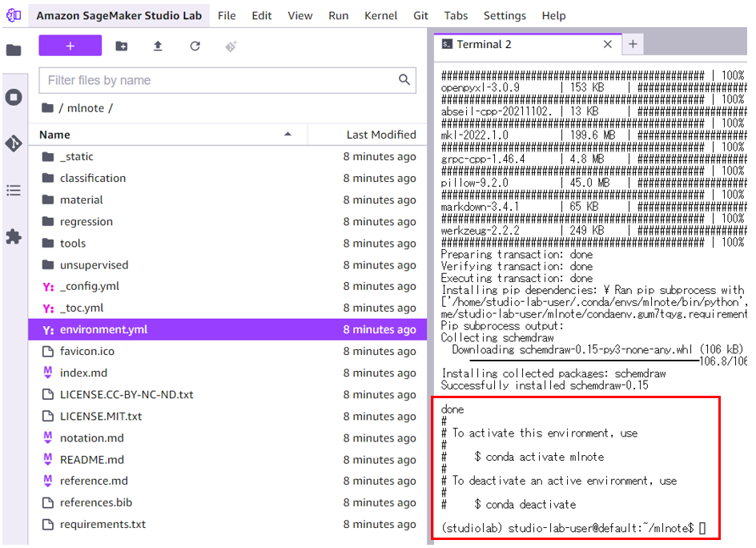Image resolution: width=756 pixels, height=548 pixels.
Task: Select the classification folder
Action: pos(227,178)
